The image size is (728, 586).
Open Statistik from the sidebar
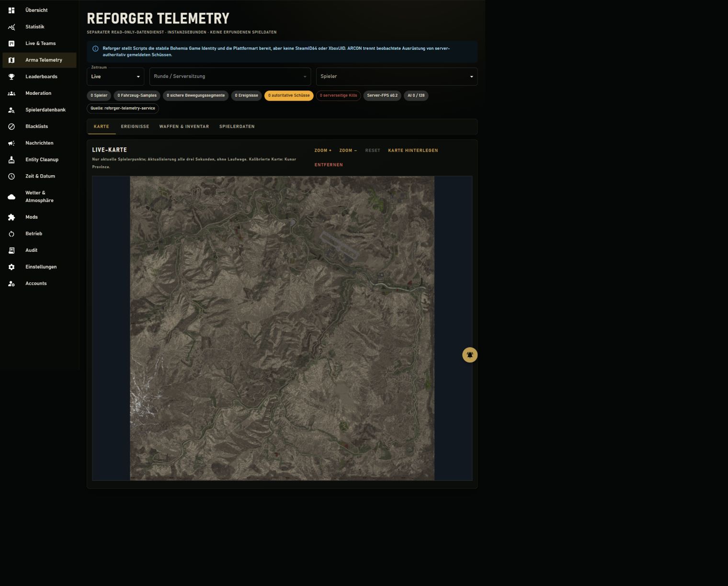[x=39, y=27]
